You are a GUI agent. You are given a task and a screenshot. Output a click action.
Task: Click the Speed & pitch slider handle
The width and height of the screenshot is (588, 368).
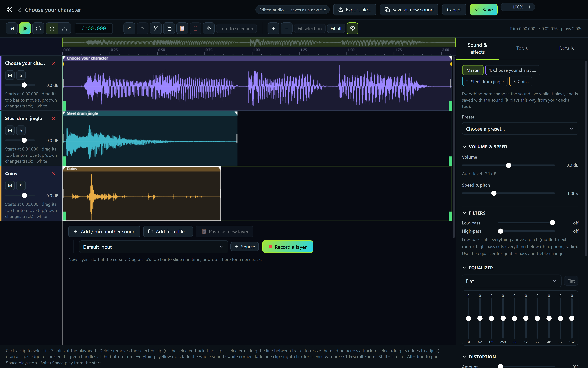(494, 193)
